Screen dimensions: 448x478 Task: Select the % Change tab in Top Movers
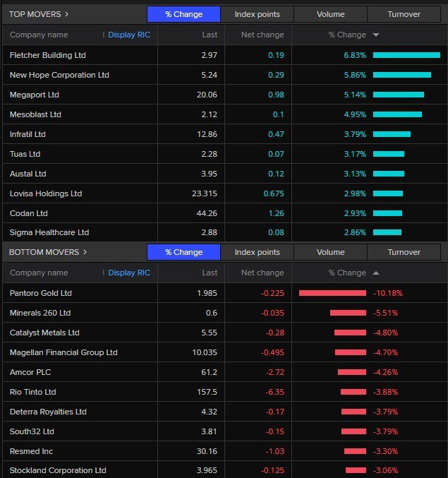pos(183,14)
